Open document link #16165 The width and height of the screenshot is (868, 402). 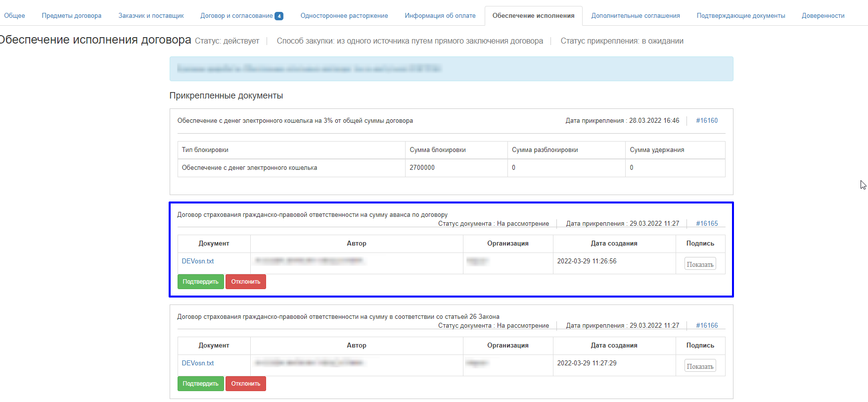click(x=707, y=224)
